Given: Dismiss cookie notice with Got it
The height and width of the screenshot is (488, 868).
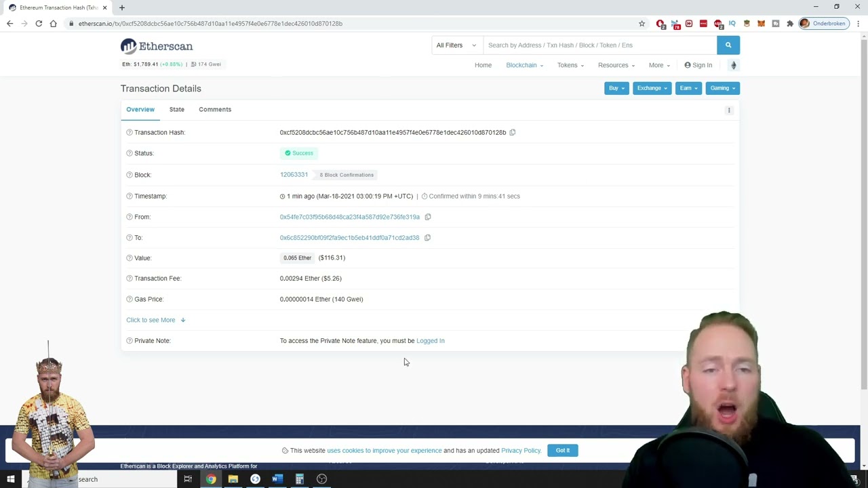Looking at the screenshot, I should click(x=563, y=450).
